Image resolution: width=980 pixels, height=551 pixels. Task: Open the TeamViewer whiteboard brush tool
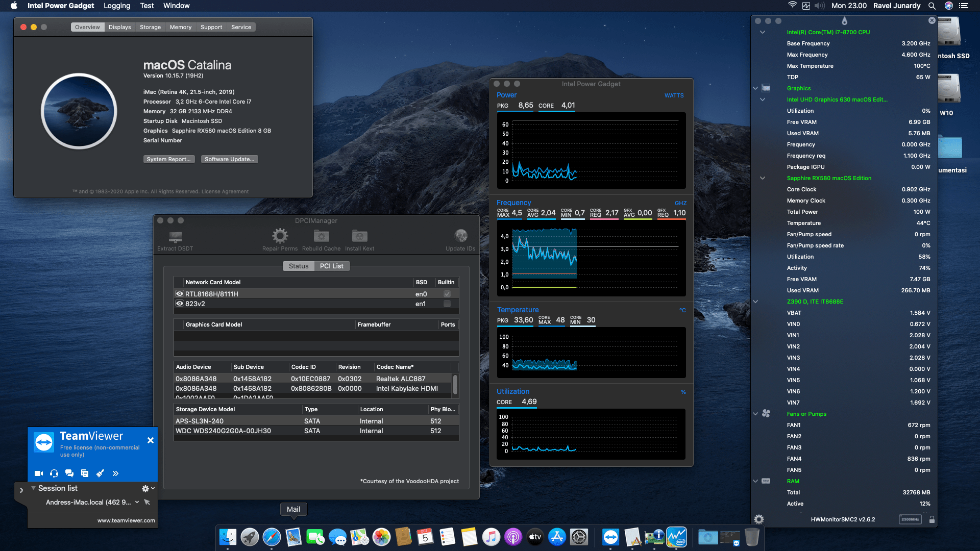(100, 473)
